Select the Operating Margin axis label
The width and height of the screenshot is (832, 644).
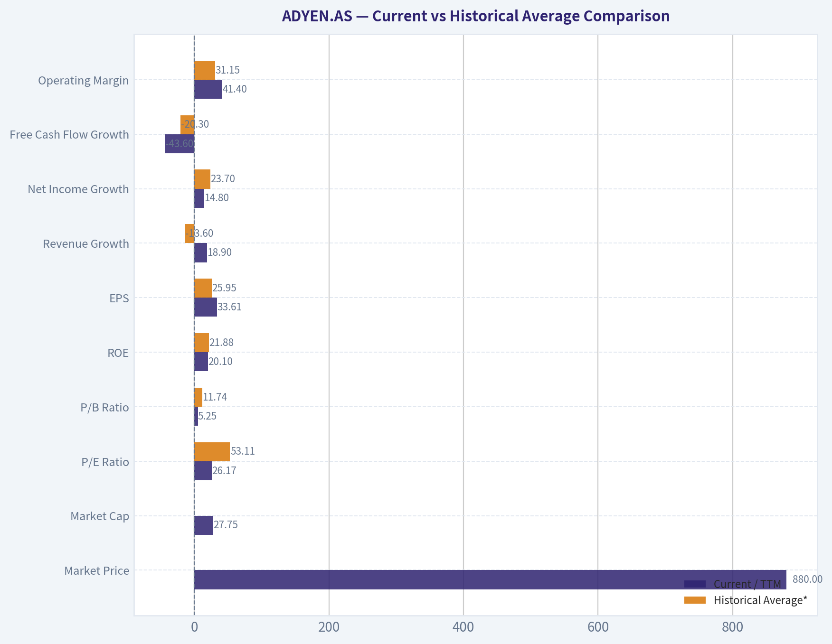point(84,80)
